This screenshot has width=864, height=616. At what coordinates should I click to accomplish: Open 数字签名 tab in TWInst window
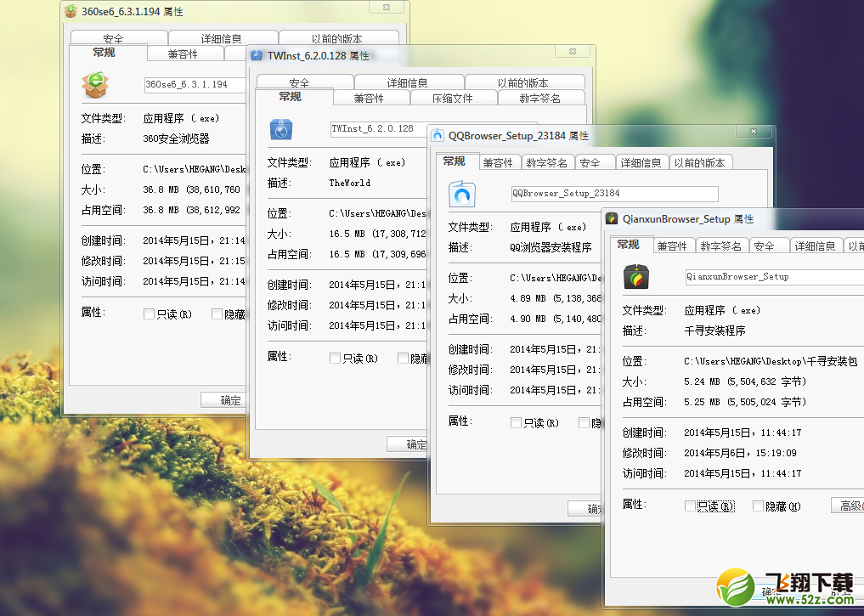pyautogui.click(x=541, y=98)
